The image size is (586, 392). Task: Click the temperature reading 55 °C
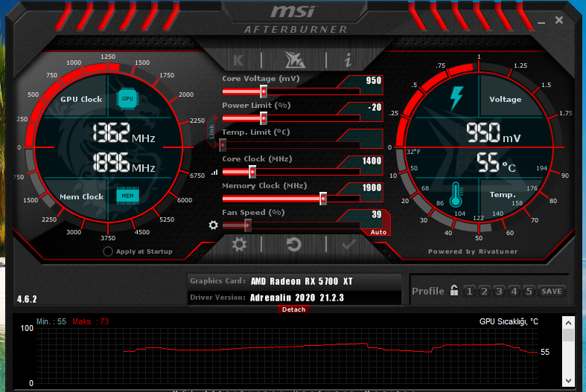497,162
